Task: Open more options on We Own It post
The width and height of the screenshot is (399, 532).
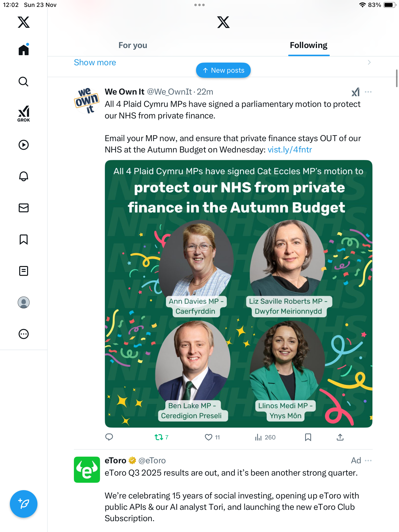Action: point(368,92)
